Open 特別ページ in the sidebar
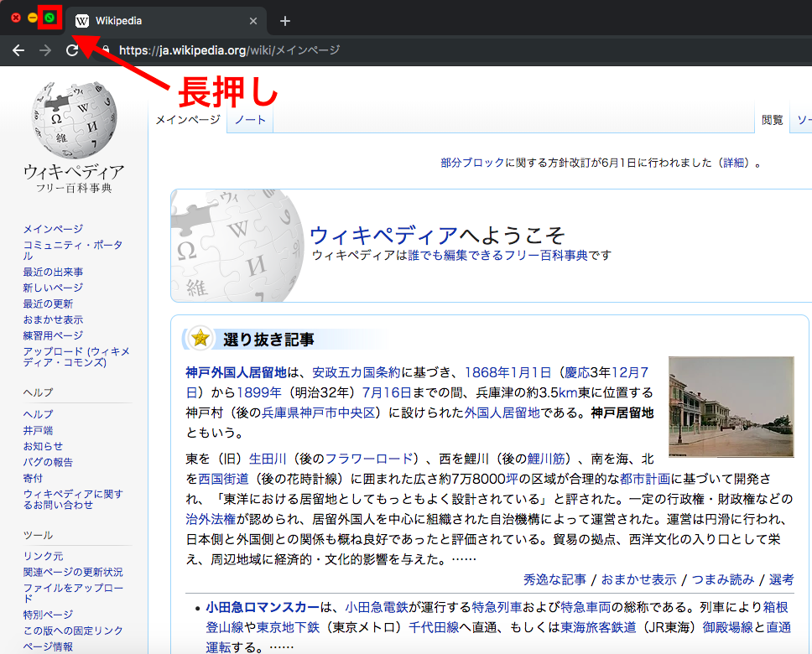Screen dimensions: 812x654 pyautogui.click(x=48, y=615)
